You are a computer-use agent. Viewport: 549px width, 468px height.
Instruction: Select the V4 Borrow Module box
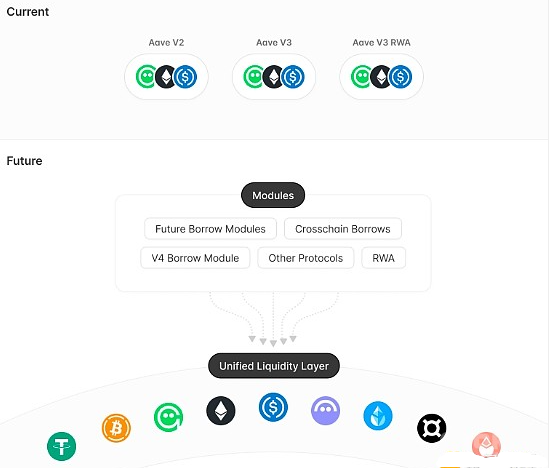tap(195, 258)
